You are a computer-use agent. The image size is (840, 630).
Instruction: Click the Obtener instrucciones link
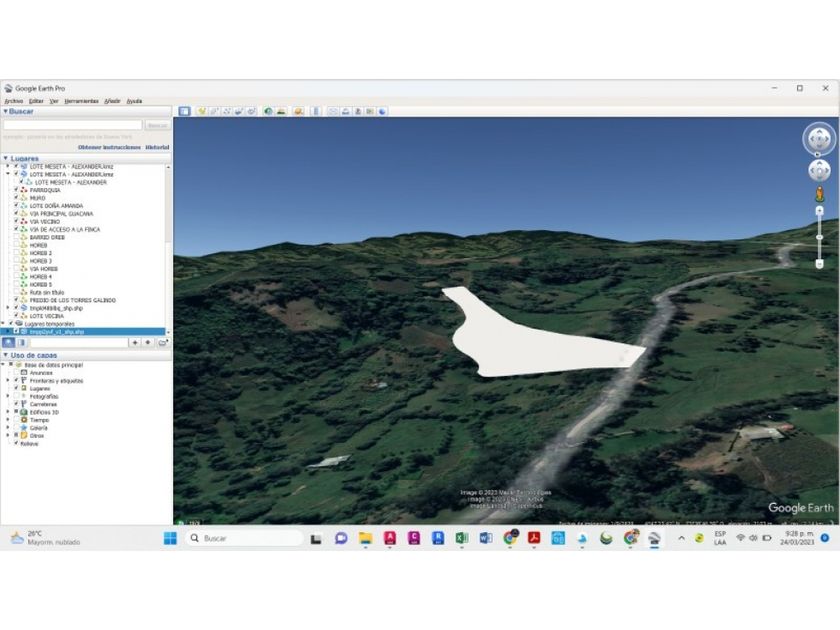pos(110,147)
